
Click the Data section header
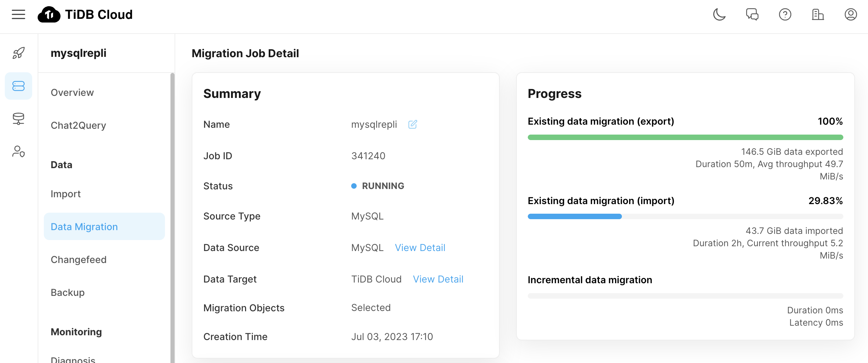pyautogui.click(x=61, y=165)
